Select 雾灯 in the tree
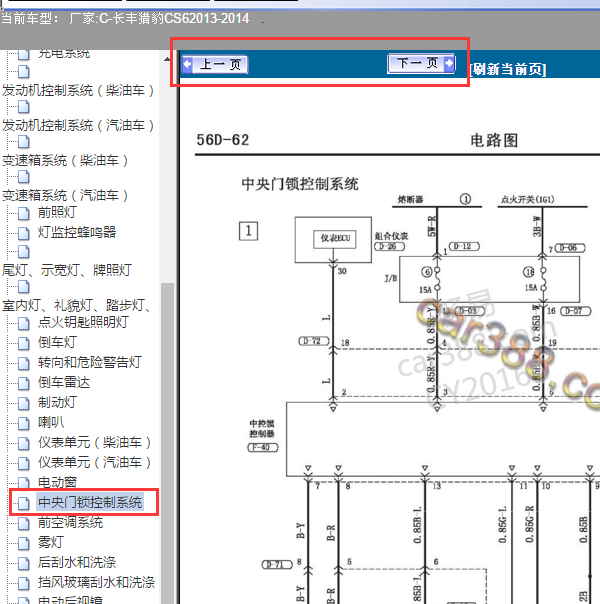The height and width of the screenshot is (604, 600). coord(50,542)
